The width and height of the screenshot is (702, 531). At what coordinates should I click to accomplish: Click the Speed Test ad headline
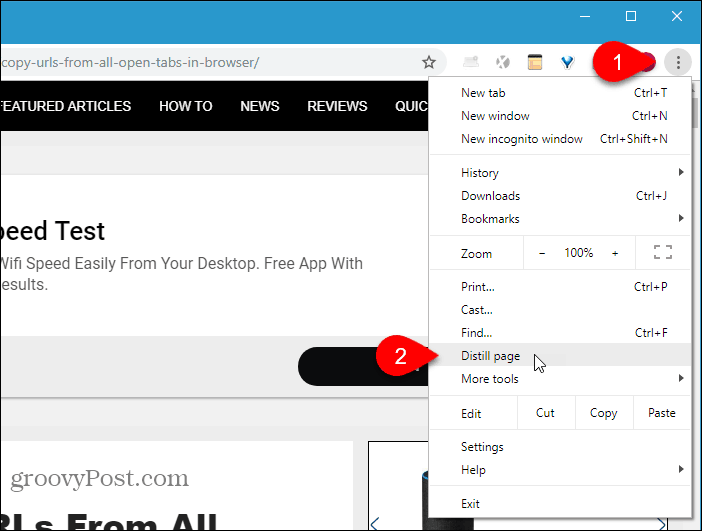[52, 231]
